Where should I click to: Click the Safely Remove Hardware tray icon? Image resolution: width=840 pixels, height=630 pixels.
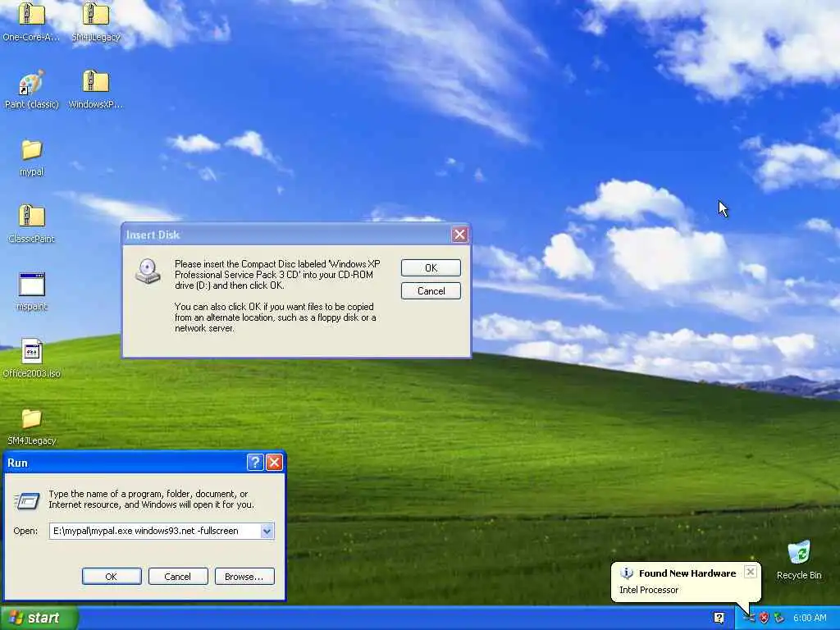[x=779, y=618]
